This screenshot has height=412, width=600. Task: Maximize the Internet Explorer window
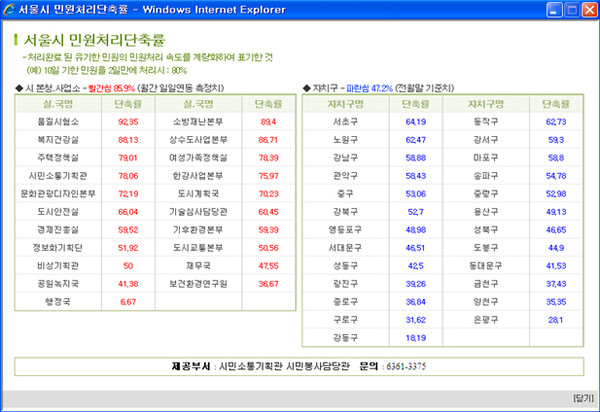(x=572, y=10)
